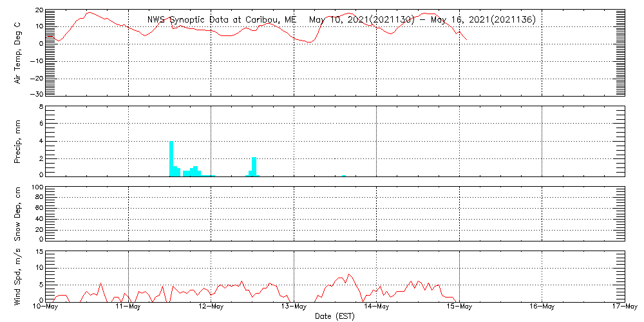The height and width of the screenshot is (322, 644).
Task: Click the '16-May' date tick label
Action: point(542,308)
